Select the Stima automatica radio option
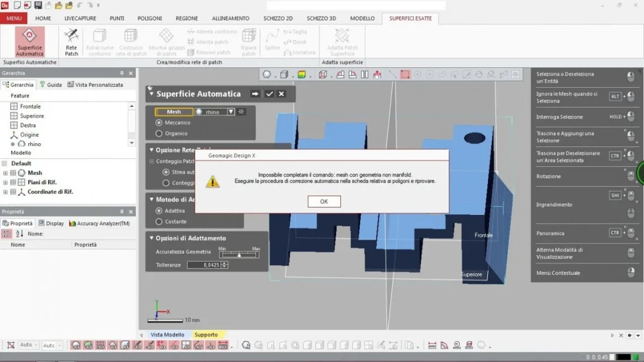This screenshot has width=644, height=362. 166,172
